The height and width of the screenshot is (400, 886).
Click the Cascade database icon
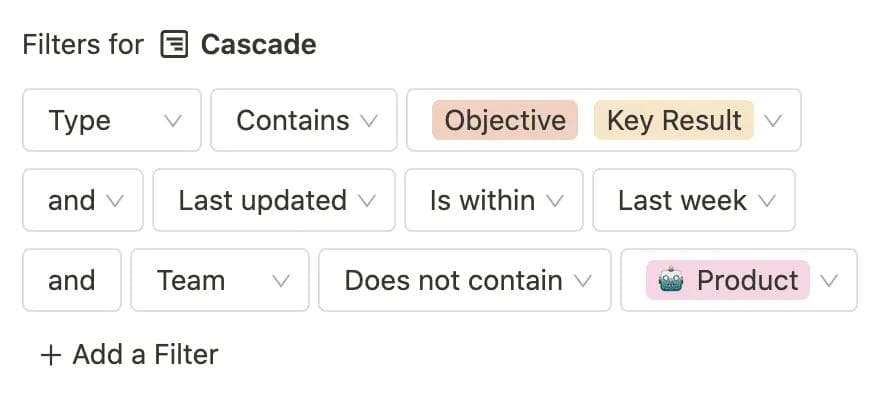point(174,45)
